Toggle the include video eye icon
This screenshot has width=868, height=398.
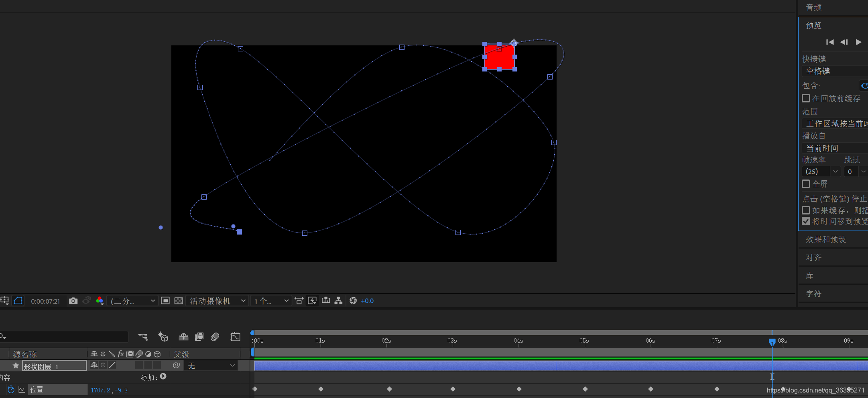point(864,86)
